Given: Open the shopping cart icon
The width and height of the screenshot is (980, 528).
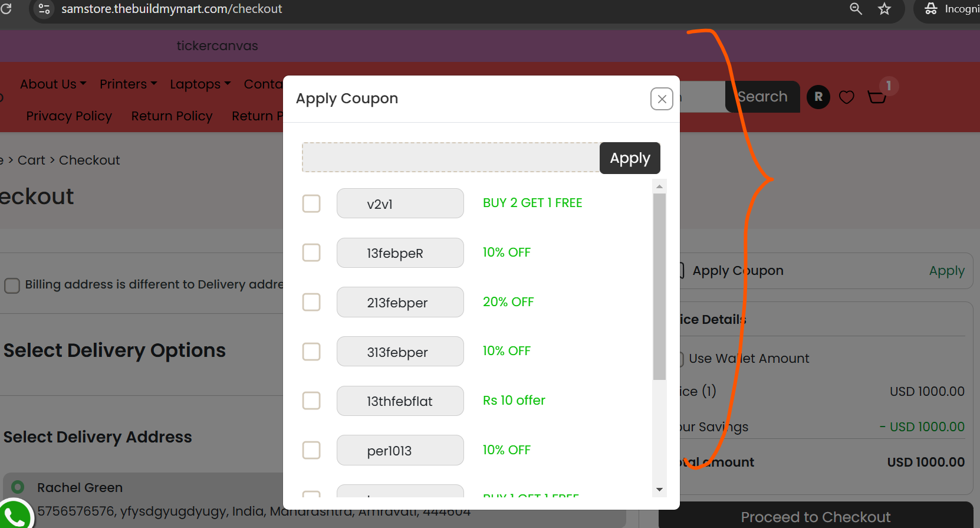Looking at the screenshot, I should tap(877, 96).
